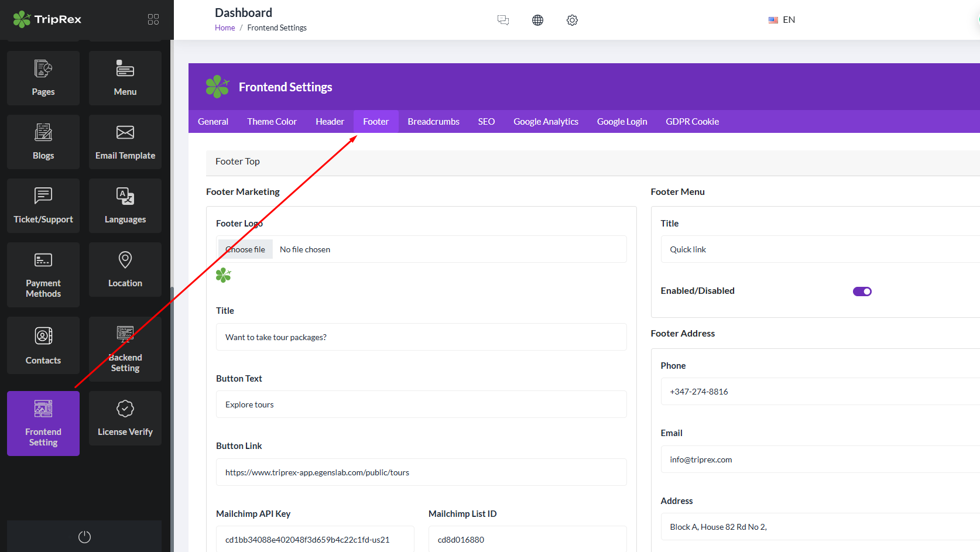The width and height of the screenshot is (980, 552).
Task: Open the Location tile
Action: [125, 269]
